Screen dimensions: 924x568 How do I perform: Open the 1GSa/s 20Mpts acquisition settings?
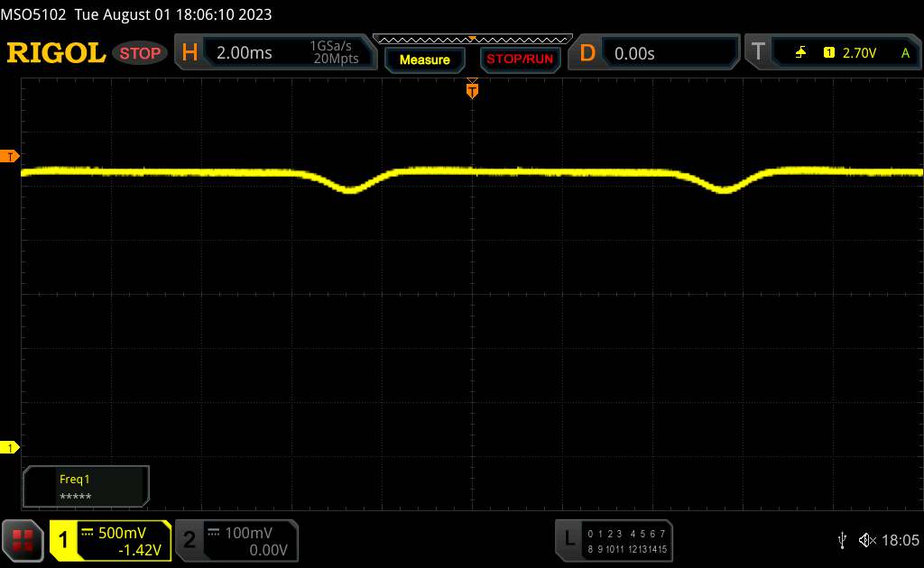[x=334, y=53]
